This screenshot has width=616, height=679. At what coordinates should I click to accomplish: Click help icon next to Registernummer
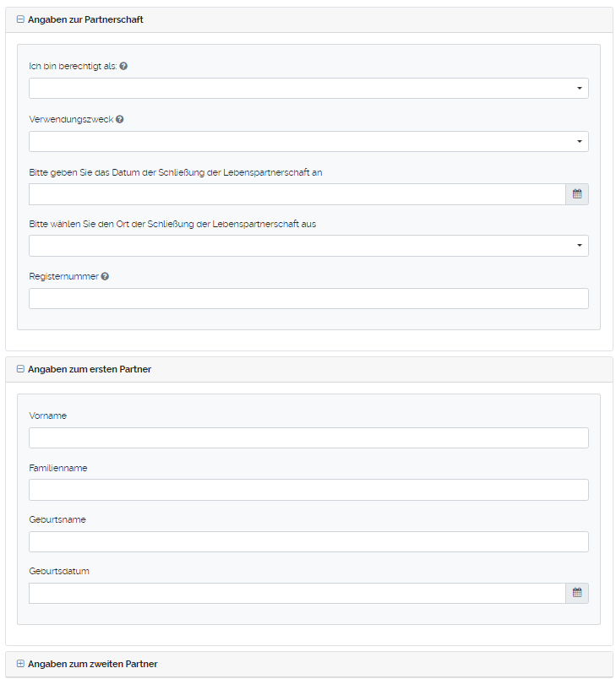[x=105, y=276]
